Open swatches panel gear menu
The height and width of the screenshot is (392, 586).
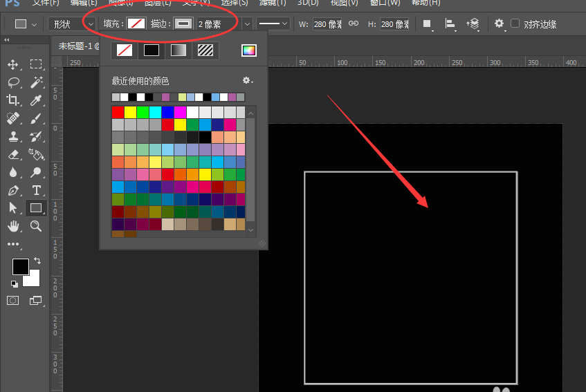(247, 81)
